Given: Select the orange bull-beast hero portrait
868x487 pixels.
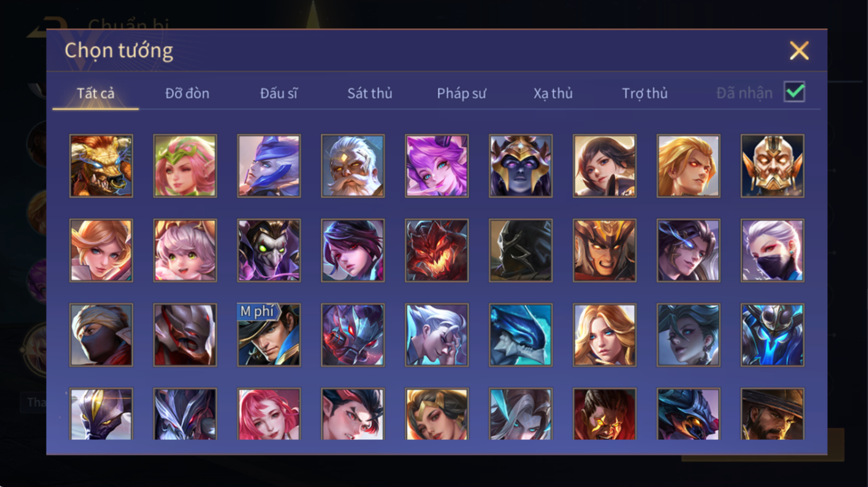Looking at the screenshot, I should click(x=101, y=166).
